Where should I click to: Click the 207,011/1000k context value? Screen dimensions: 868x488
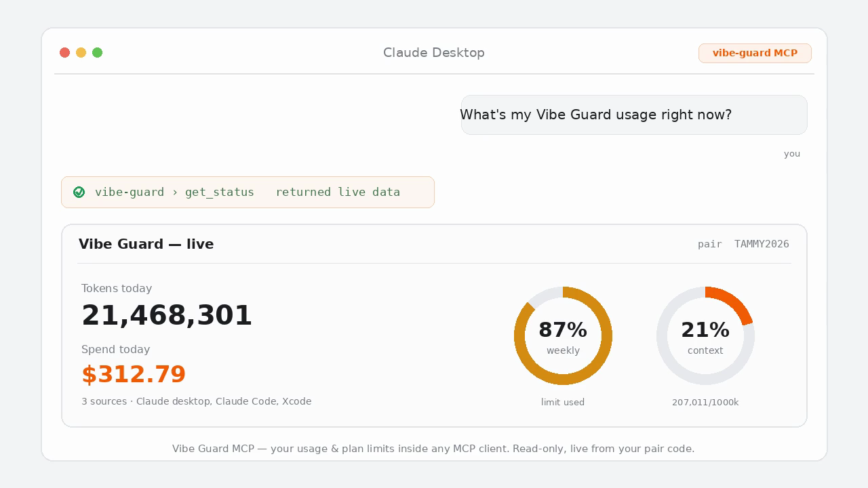coord(705,402)
